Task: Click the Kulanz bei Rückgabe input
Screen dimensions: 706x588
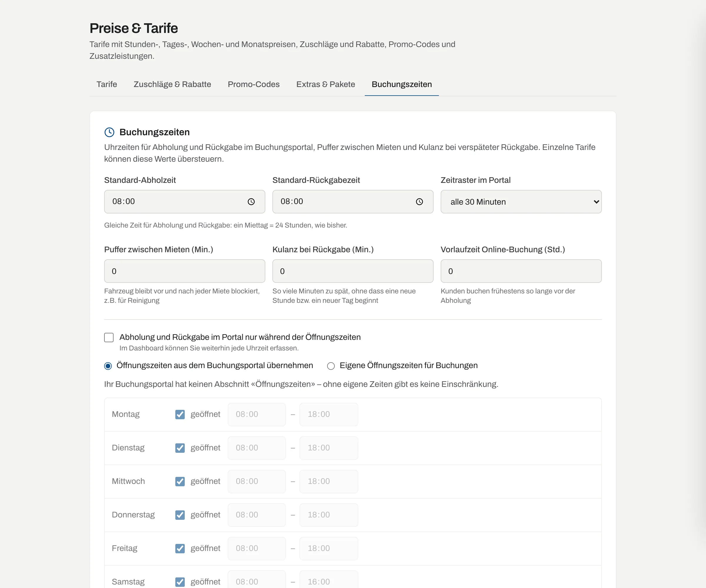Action: [x=353, y=271]
